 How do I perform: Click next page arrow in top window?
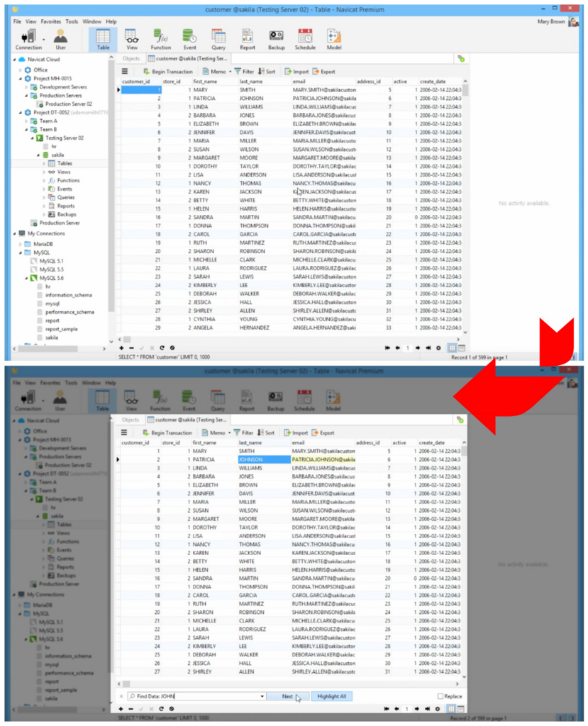click(x=418, y=347)
